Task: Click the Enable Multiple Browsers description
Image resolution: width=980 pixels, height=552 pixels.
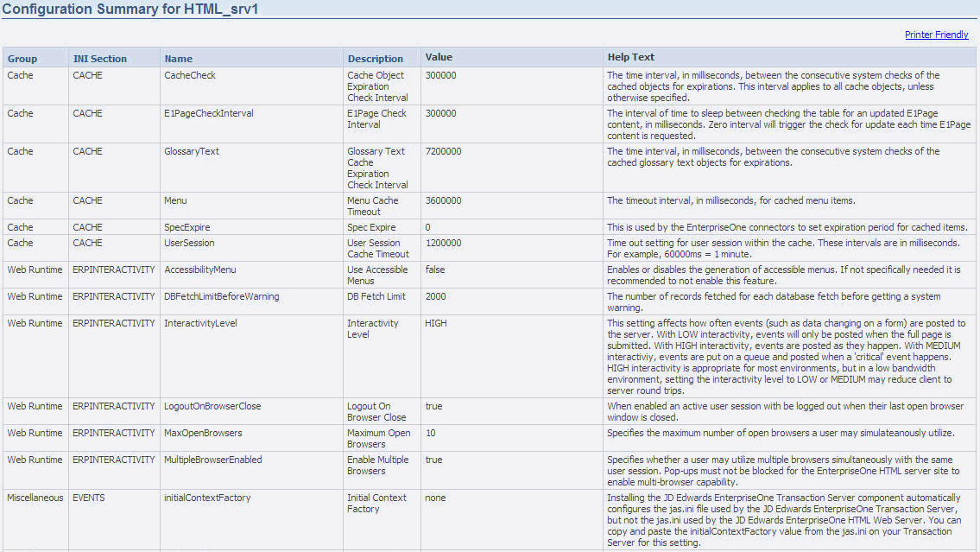Action: (x=377, y=465)
